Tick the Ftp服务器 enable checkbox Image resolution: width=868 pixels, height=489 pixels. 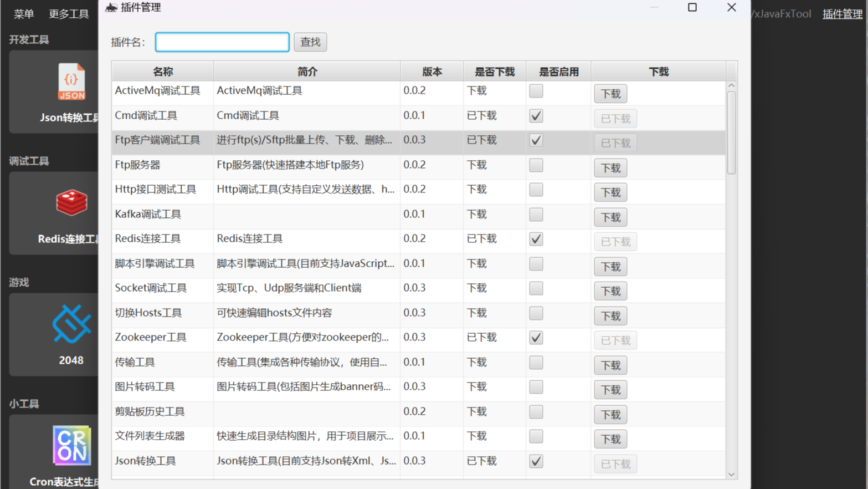pyautogui.click(x=536, y=165)
